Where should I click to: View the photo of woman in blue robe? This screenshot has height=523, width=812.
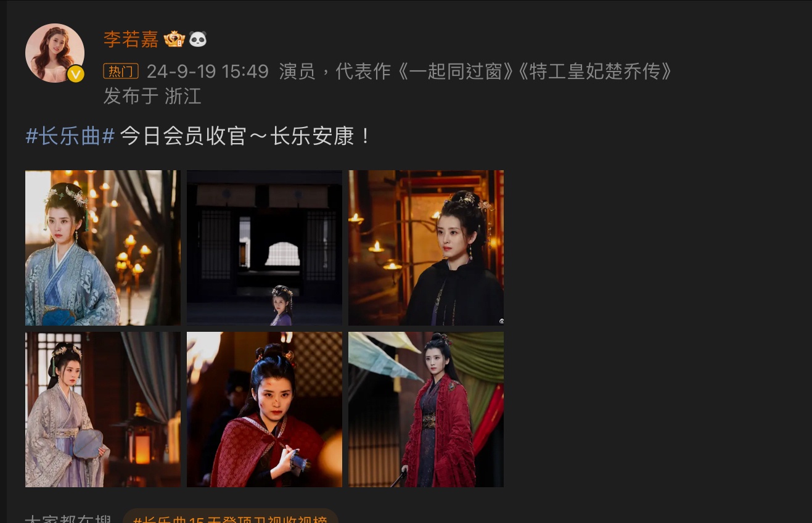(103, 248)
